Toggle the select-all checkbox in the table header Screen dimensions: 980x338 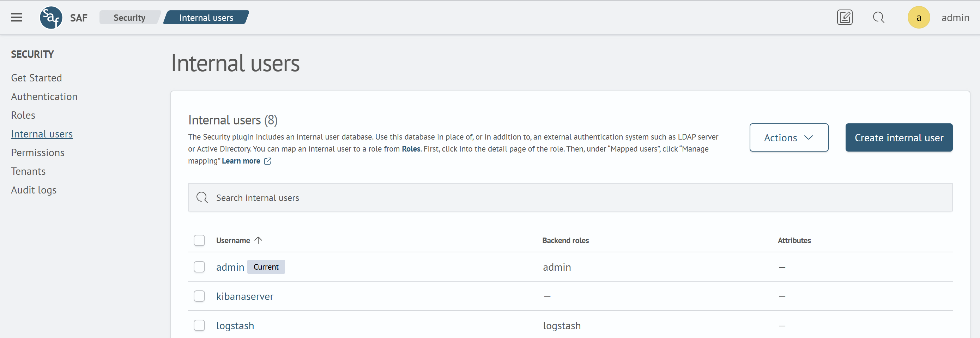199,240
